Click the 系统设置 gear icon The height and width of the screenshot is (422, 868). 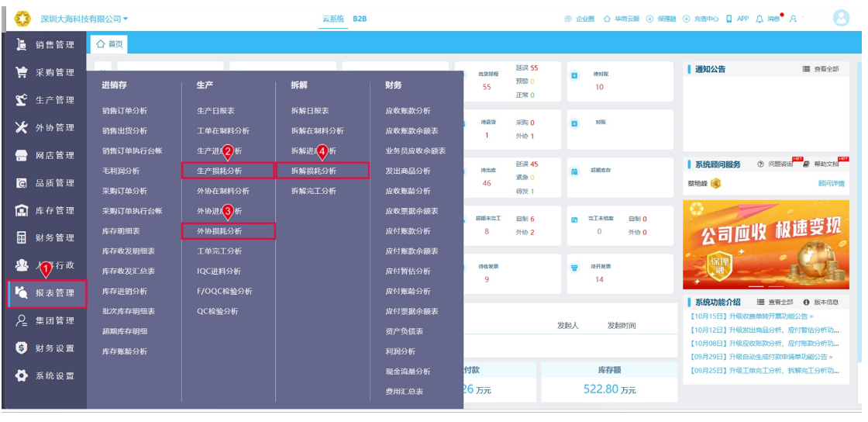pyautogui.click(x=22, y=375)
